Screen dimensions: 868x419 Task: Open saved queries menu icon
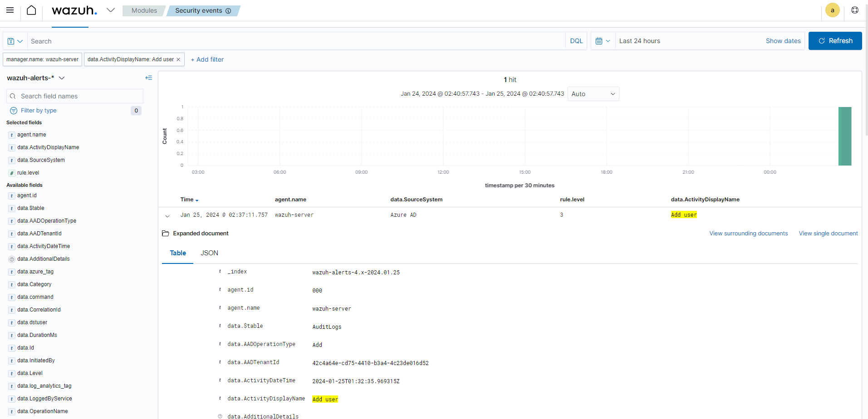tap(15, 41)
